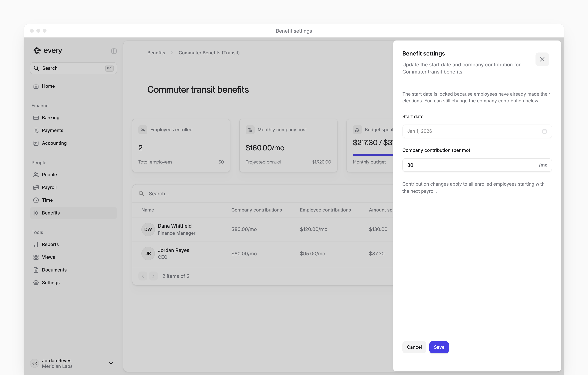Click the Views grid icon

point(36,257)
